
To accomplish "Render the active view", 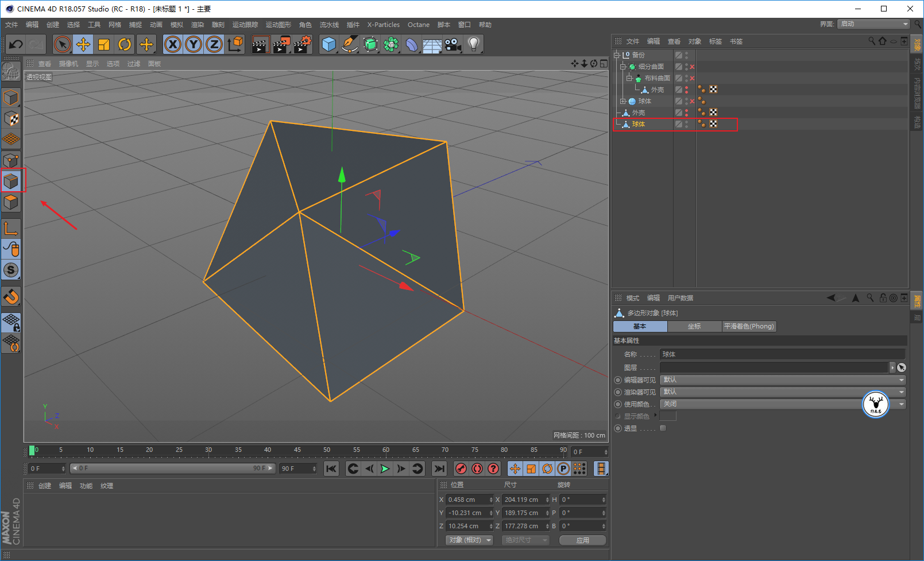I will [261, 44].
